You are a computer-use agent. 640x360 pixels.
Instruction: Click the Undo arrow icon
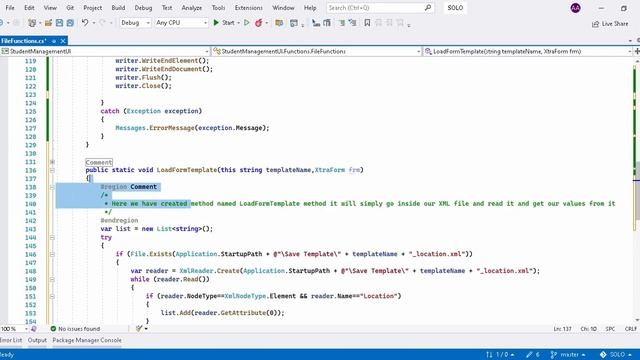click(84, 23)
